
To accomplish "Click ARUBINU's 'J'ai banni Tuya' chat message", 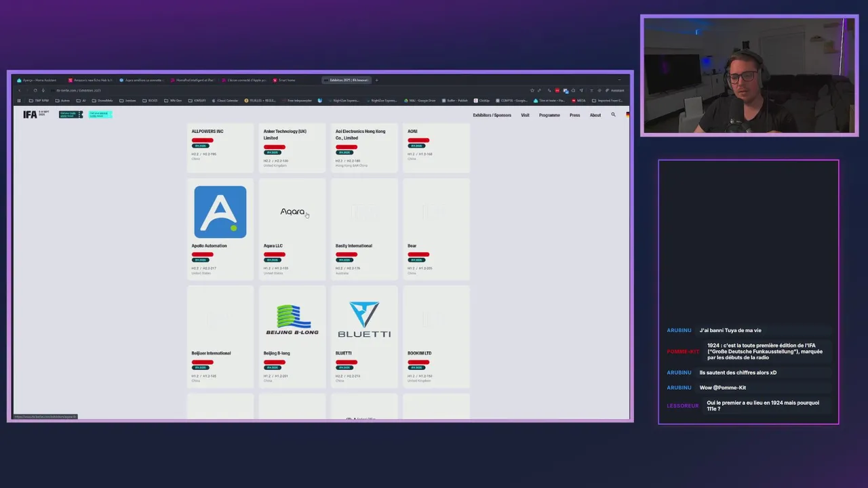I will [x=730, y=330].
